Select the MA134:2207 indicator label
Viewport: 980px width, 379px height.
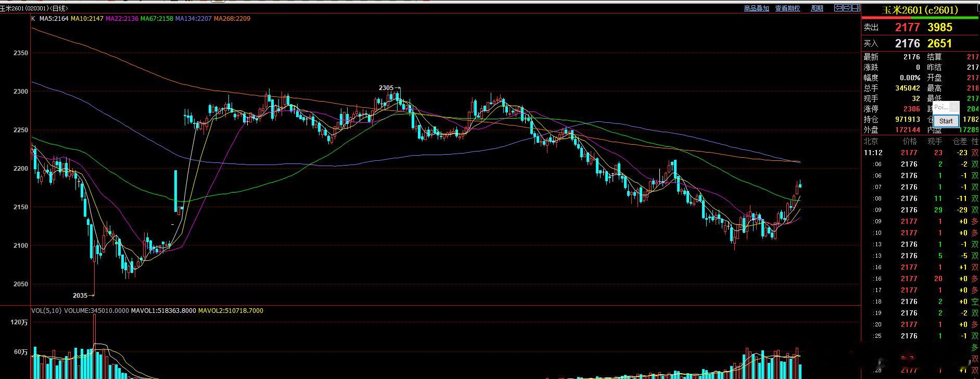pyautogui.click(x=194, y=19)
